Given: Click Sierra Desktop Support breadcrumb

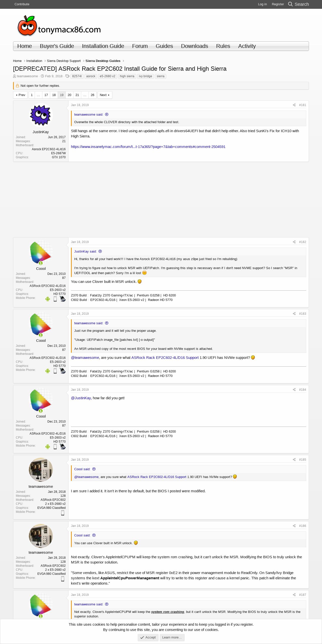Looking at the screenshot, I should point(64,61).
